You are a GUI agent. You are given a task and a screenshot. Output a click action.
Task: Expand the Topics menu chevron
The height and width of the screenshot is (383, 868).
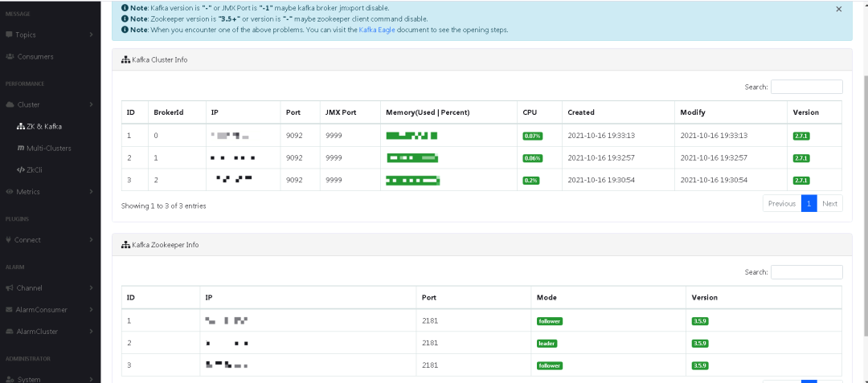[91, 35]
